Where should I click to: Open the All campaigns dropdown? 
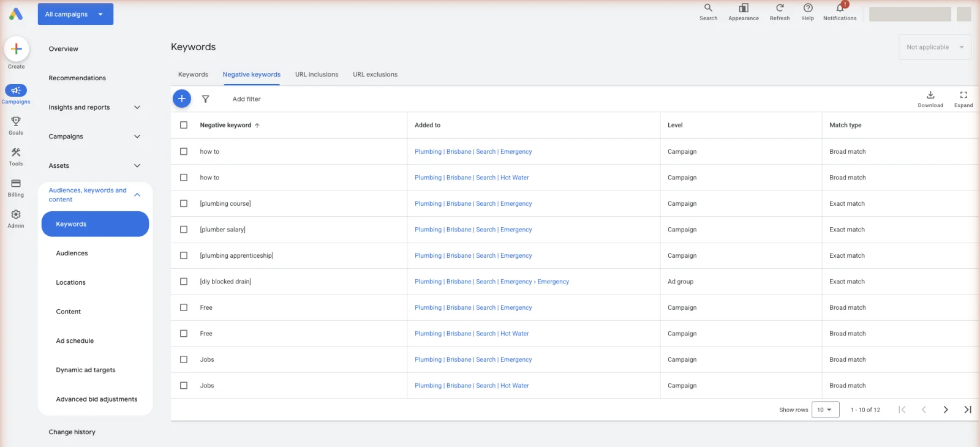(75, 14)
